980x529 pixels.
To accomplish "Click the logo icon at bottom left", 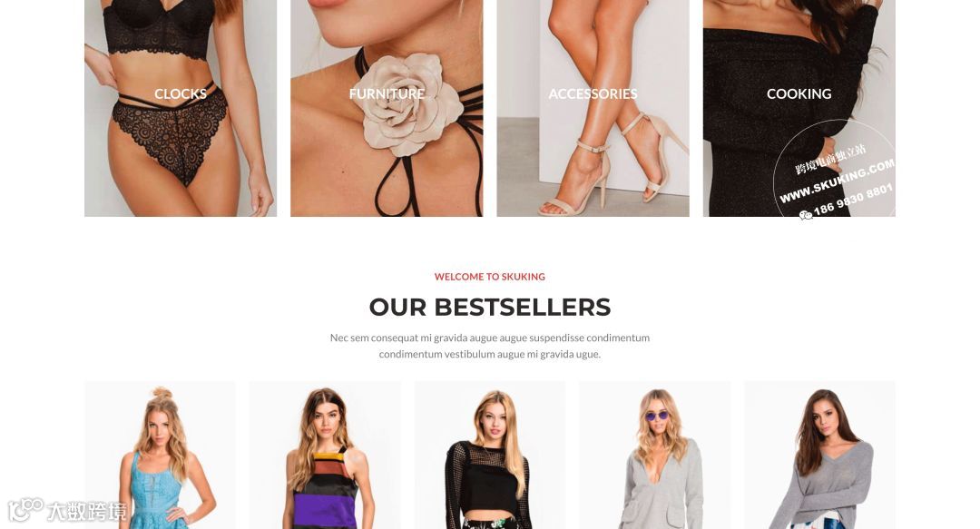I will (25, 509).
